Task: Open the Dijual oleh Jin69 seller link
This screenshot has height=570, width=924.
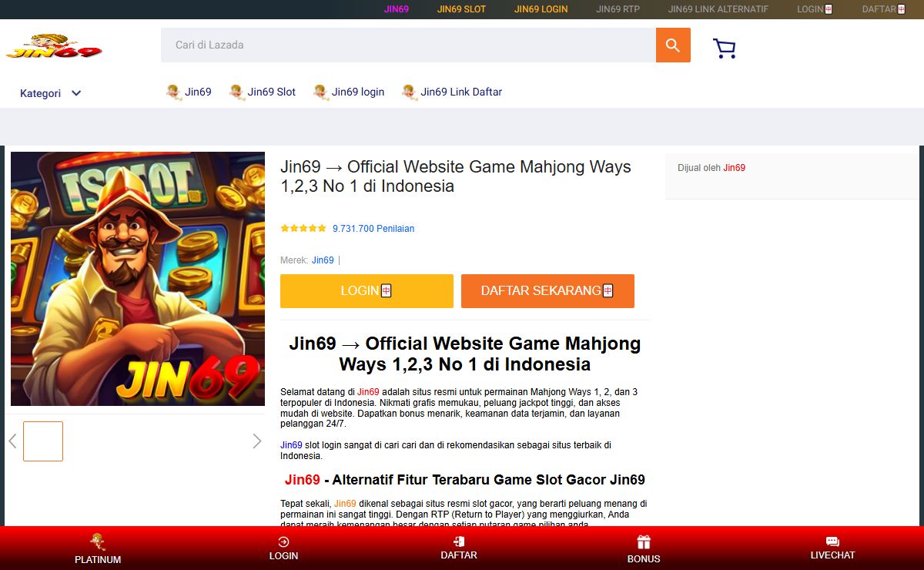Action: [734, 168]
